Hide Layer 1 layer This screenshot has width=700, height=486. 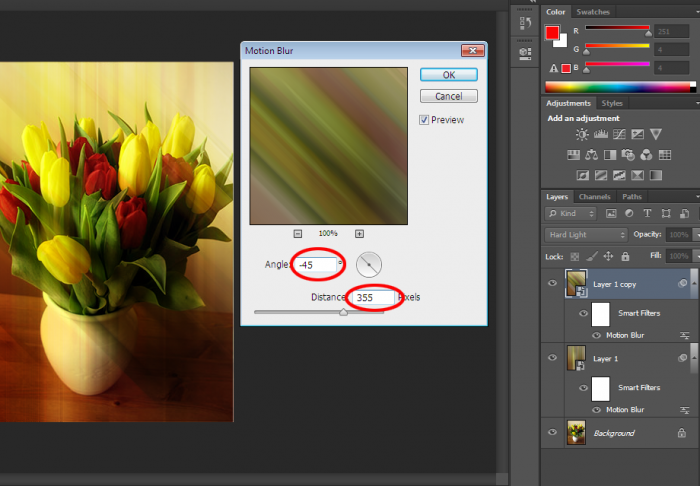(552, 357)
